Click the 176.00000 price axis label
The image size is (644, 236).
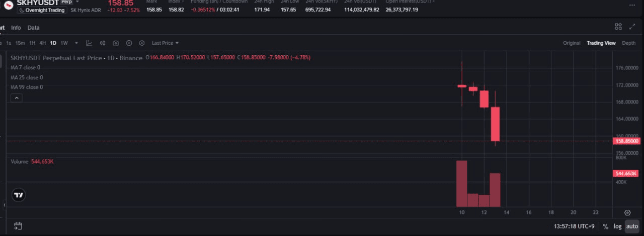pyautogui.click(x=627, y=68)
